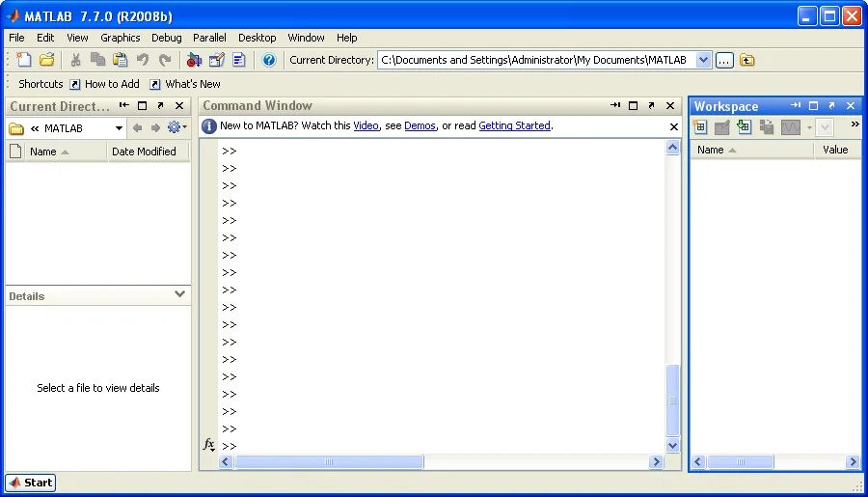
Task: Minimize the Command Window panel
Action: [615, 105]
